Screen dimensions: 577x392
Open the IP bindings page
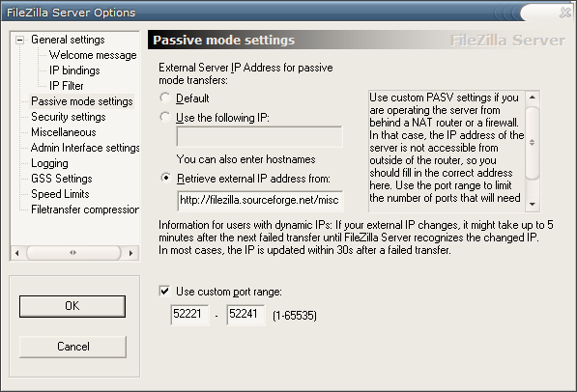[x=74, y=70]
